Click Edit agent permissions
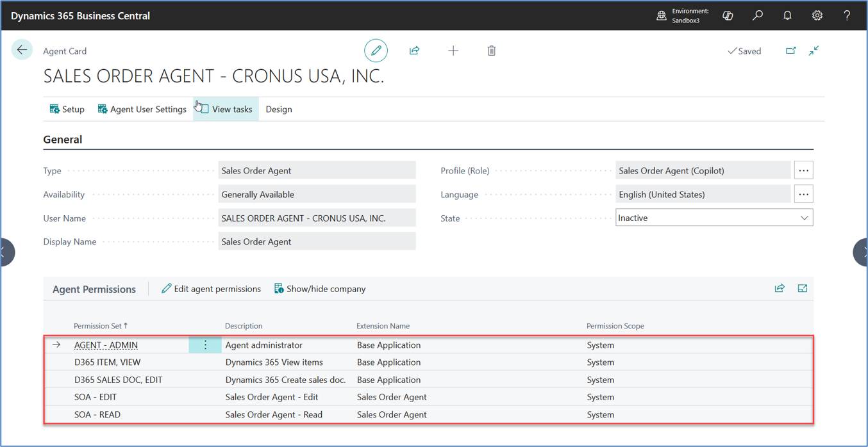868x447 pixels. (211, 289)
